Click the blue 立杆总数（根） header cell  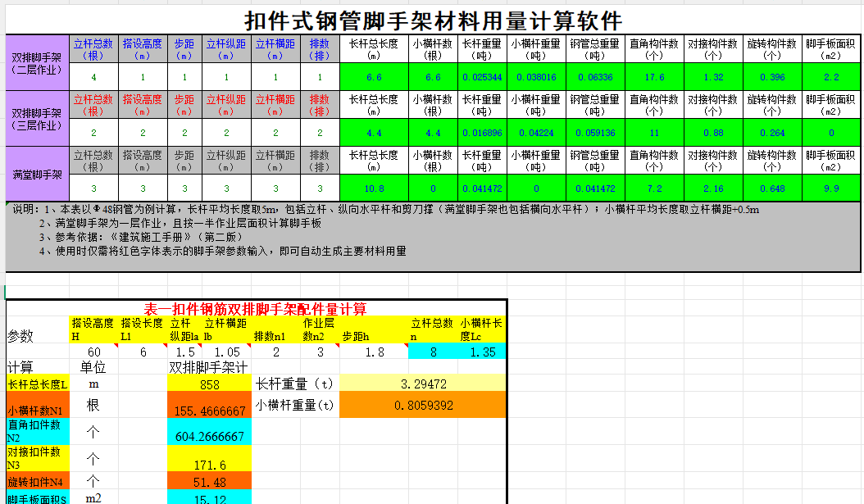[93, 49]
